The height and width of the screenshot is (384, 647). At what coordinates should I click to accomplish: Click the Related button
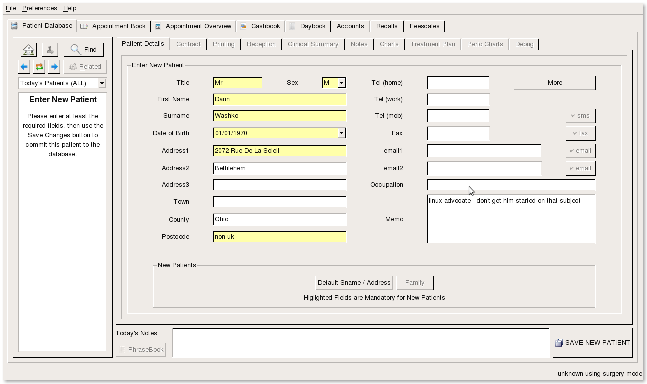pyautogui.click(x=85, y=66)
